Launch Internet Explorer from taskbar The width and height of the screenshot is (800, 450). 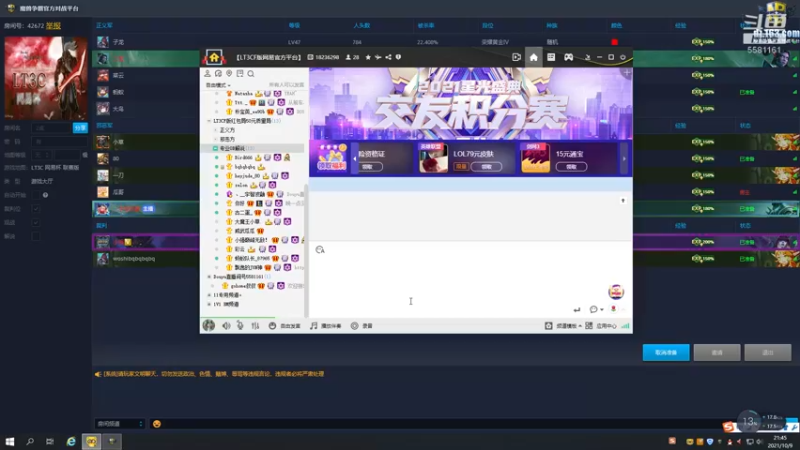[x=71, y=441]
